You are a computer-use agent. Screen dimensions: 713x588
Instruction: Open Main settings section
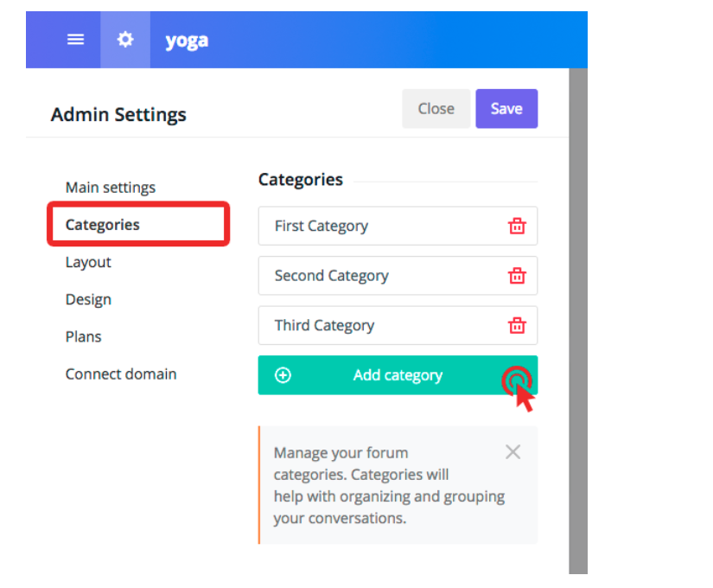(111, 188)
